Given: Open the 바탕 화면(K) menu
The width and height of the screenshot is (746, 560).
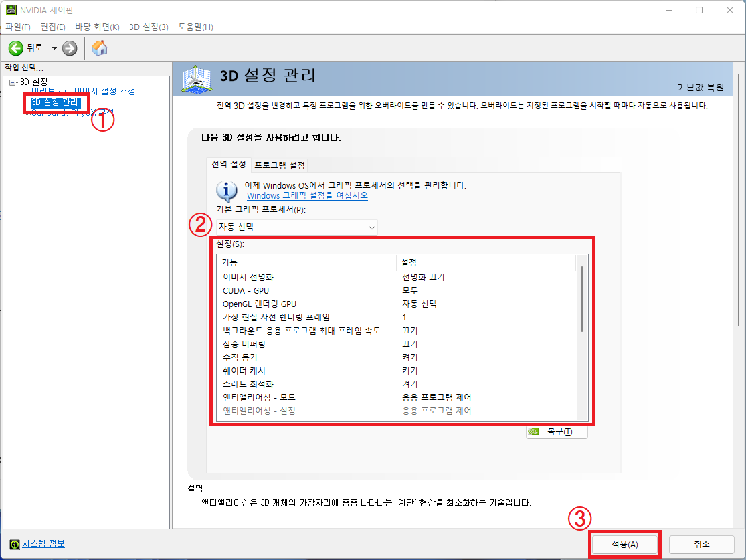Looking at the screenshot, I should pos(97,27).
